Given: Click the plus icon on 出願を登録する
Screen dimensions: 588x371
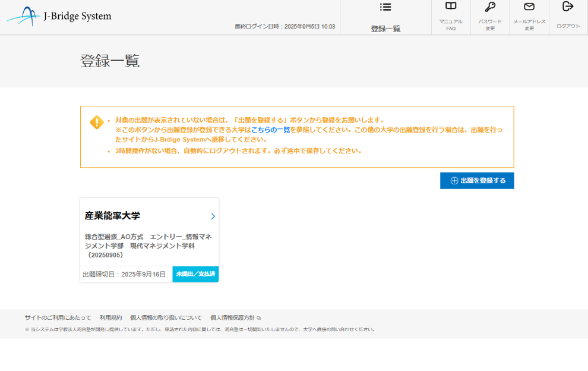Looking at the screenshot, I should [454, 181].
